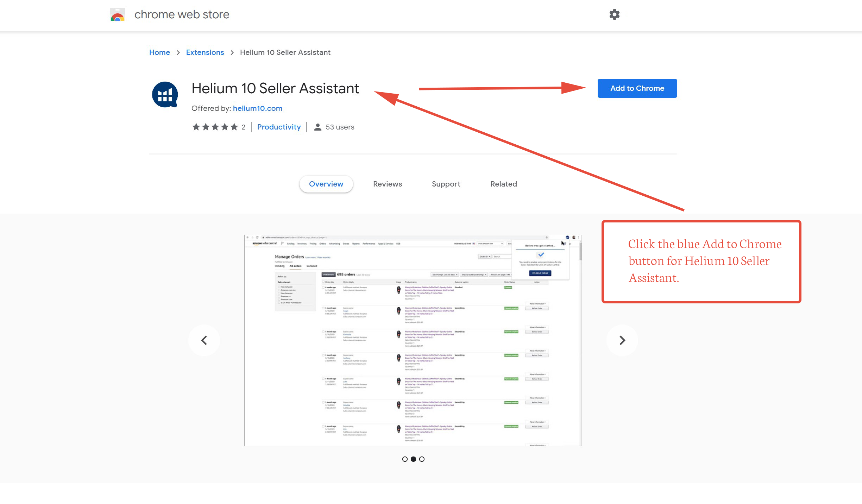Viewport: 862px width, 504px height.
Task: Click the Add to Chrome button
Action: (x=637, y=88)
